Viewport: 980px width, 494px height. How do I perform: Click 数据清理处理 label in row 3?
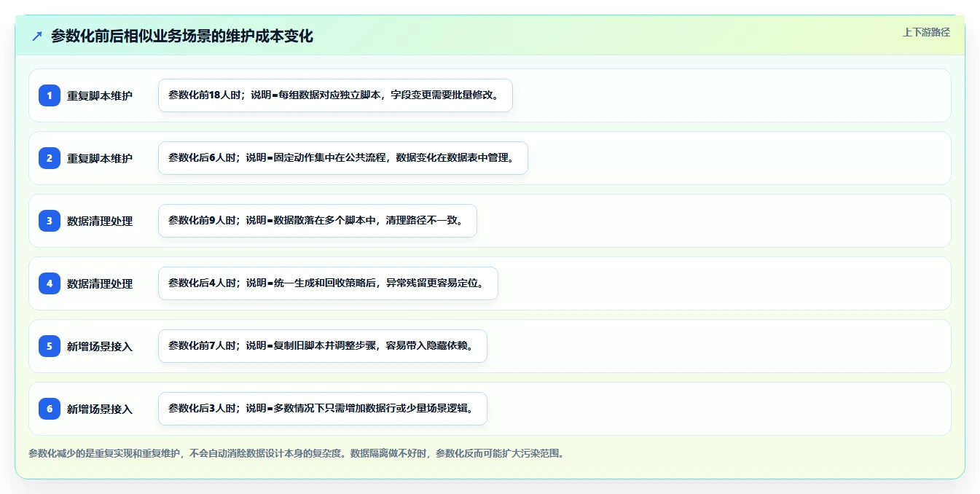tap(100, 221)
